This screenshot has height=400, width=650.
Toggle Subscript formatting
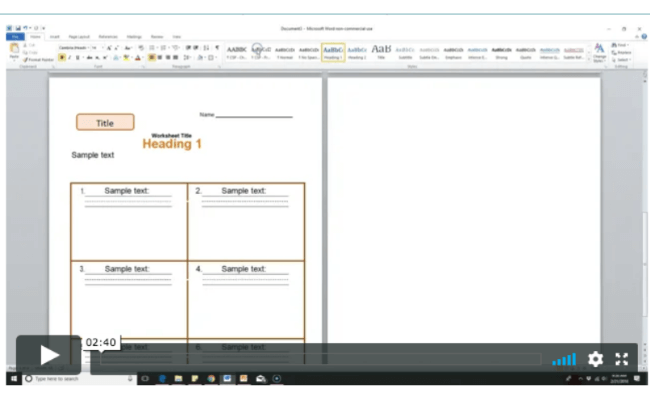pos(97,58)
